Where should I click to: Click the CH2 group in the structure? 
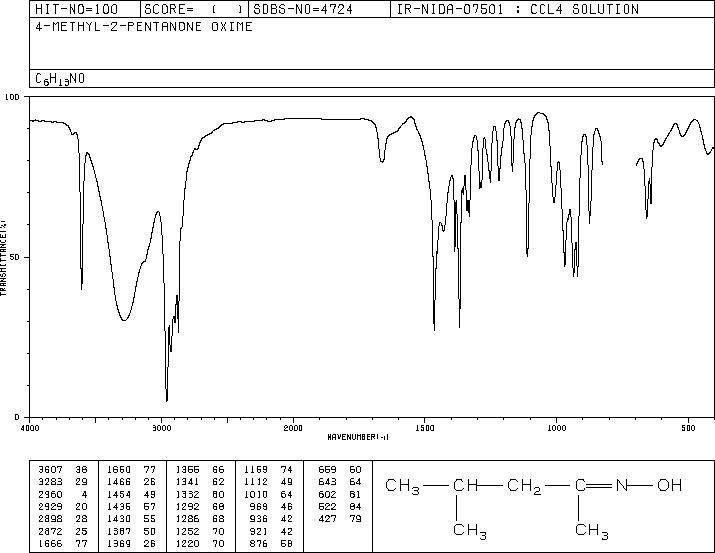click(524, 486)
